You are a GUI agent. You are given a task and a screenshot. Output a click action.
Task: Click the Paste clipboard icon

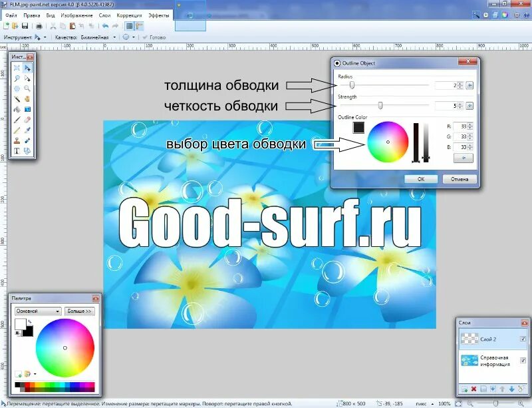tap(72, 26)
